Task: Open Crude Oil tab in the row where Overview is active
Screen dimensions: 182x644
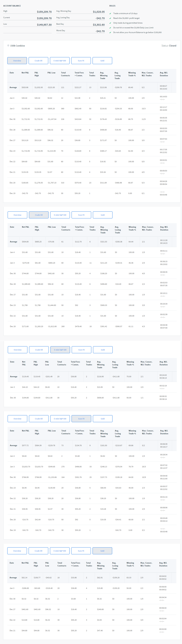Action: [39, 61]
